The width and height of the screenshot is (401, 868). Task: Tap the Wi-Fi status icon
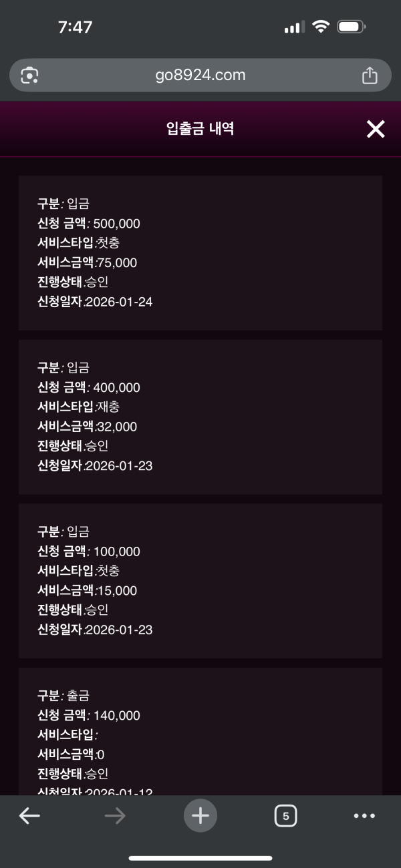coord(321,27)
